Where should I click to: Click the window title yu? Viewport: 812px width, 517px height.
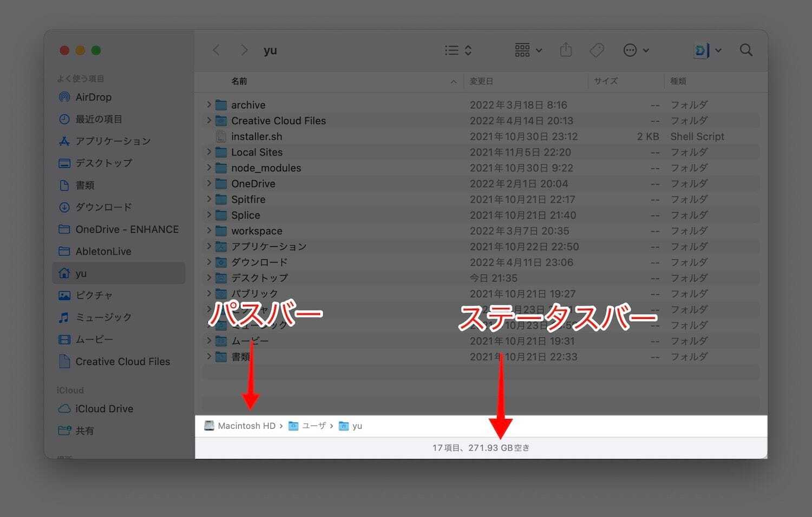[270, 50]
